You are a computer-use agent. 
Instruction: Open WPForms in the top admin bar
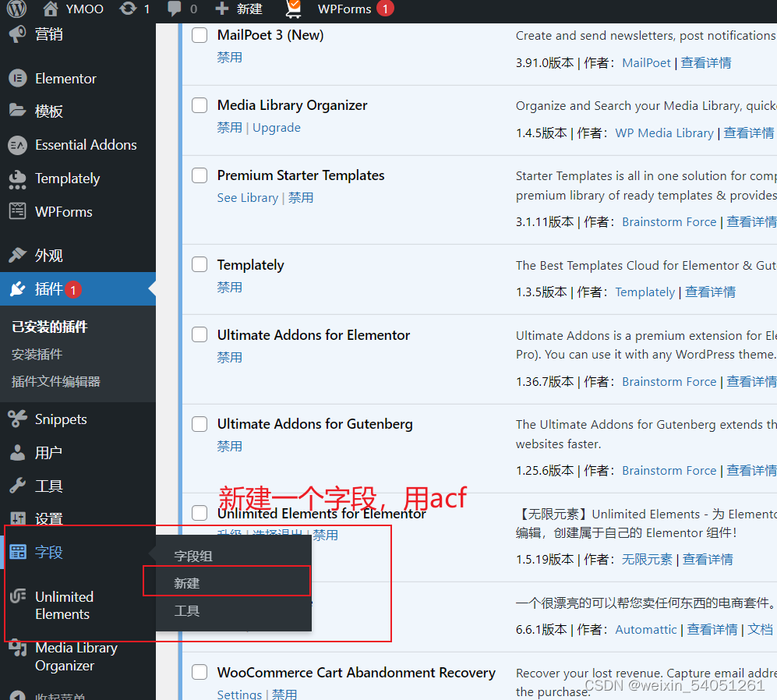[x=344, y=9]
